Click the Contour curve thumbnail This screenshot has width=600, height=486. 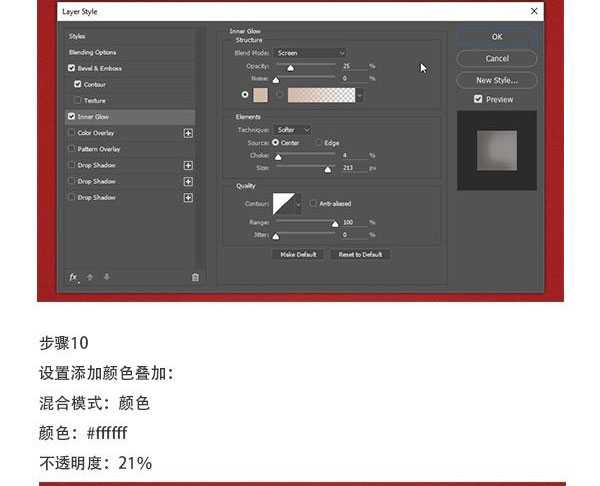tap(284, 204)
